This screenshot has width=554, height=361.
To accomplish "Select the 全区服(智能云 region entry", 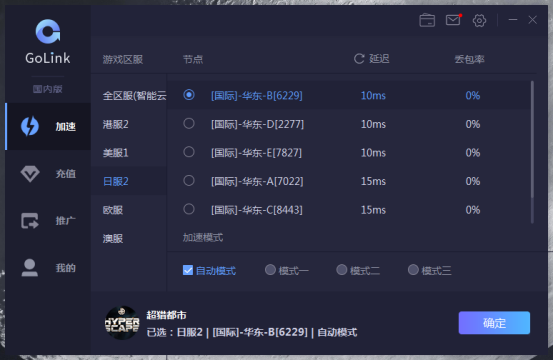I will point(134,96).
